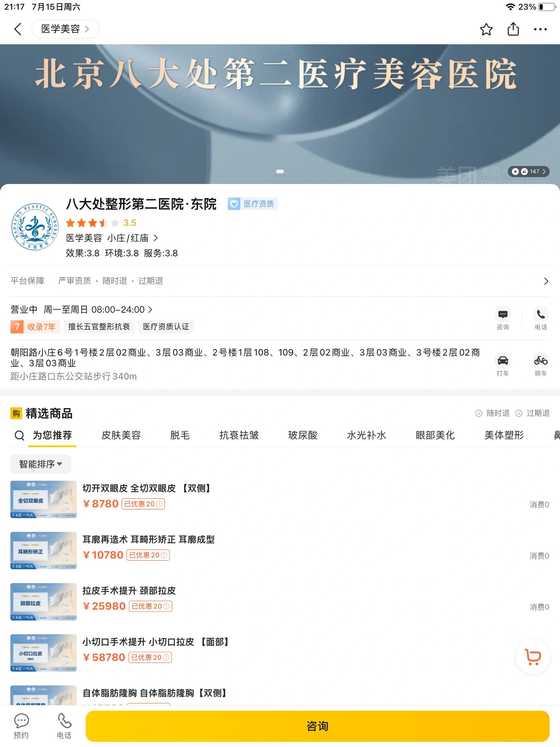Open the 147 photos and videos gallery
The height and width of the screenshot is (747, 560).
pos(528,172)
